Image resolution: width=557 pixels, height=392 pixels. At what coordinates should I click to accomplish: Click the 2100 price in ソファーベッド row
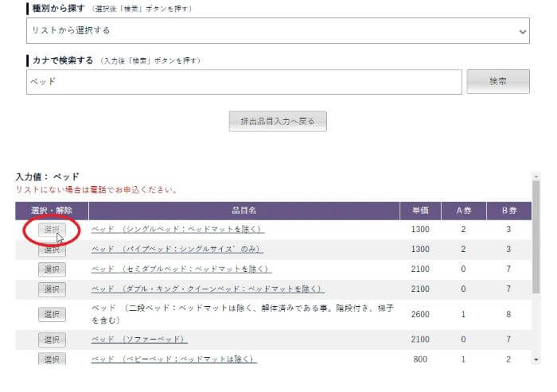click(x=420, y=340)
